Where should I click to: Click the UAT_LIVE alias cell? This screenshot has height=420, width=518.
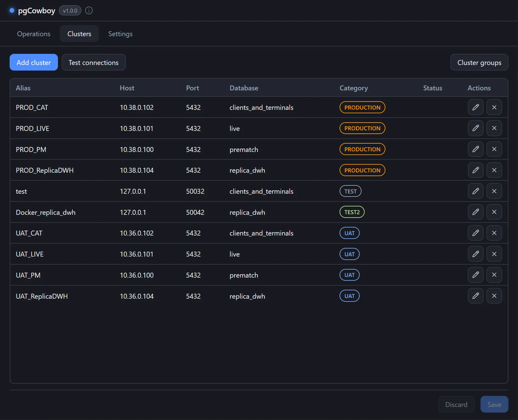pos(30,254)
